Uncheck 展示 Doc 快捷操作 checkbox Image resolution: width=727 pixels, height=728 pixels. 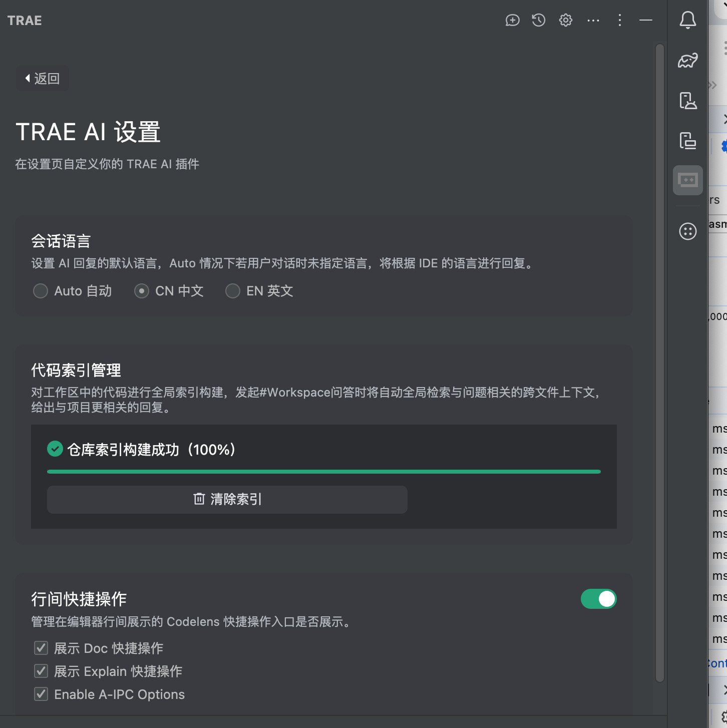41,648
